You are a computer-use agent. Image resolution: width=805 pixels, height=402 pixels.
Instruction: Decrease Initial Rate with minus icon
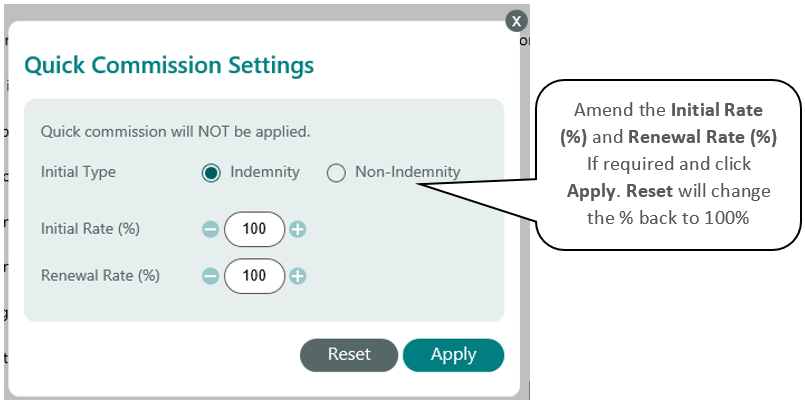pyautogui.click(x=210, y=229)
